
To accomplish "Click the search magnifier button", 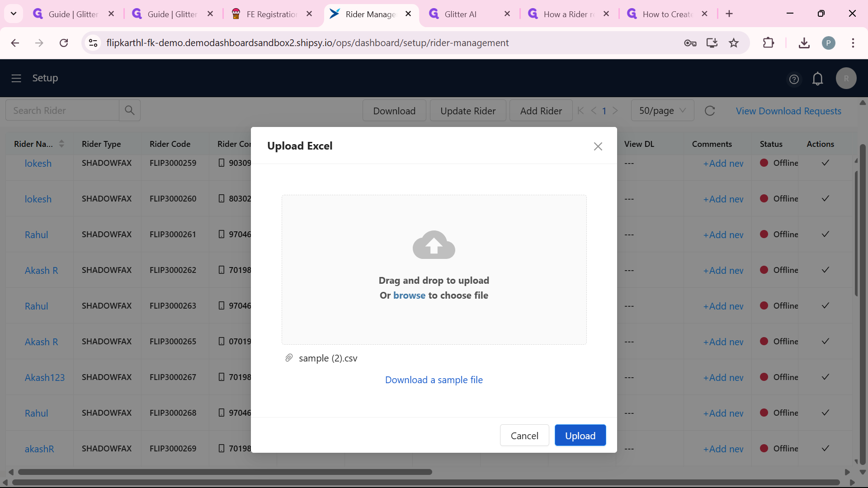I will (x=130, y=111).
